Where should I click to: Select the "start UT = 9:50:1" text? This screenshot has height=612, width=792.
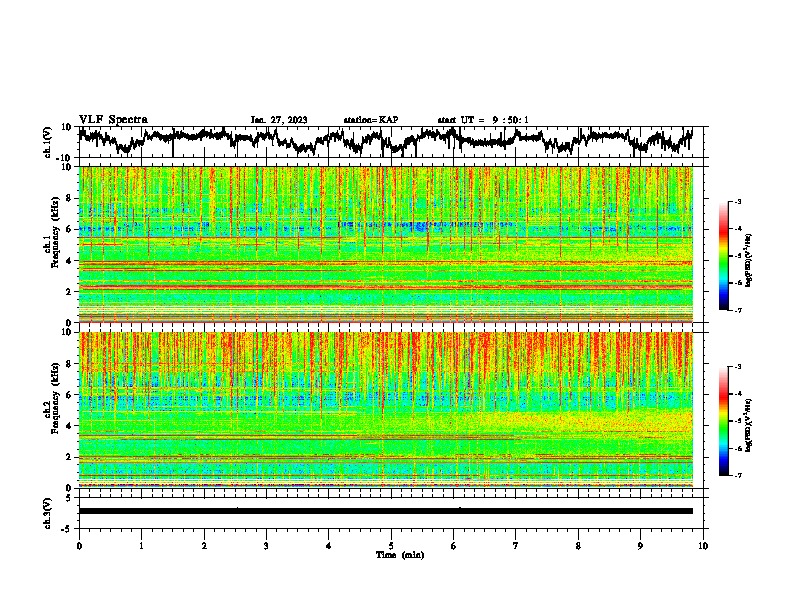[x=483, y=120]
